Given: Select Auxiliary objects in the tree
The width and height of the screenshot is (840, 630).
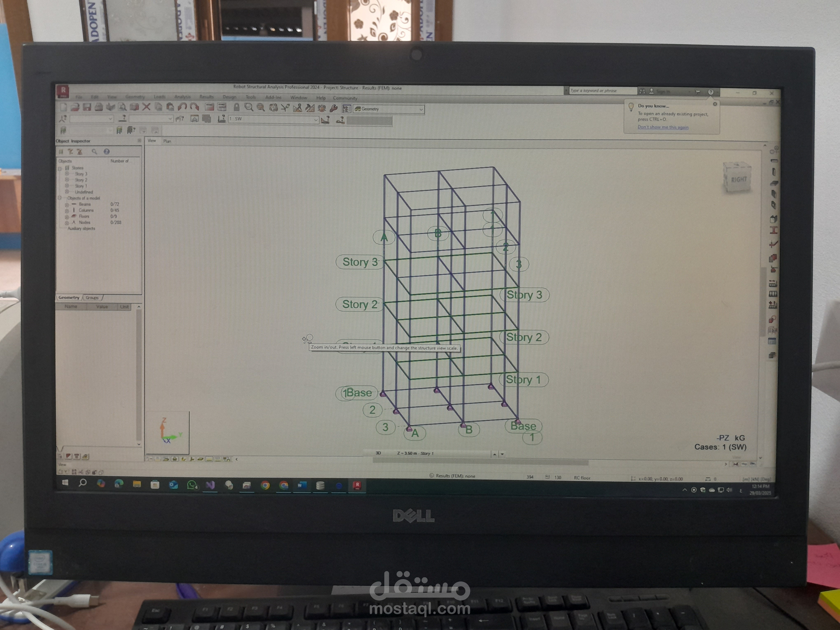Looking at the screenshot, I should (x=81, y=229).
